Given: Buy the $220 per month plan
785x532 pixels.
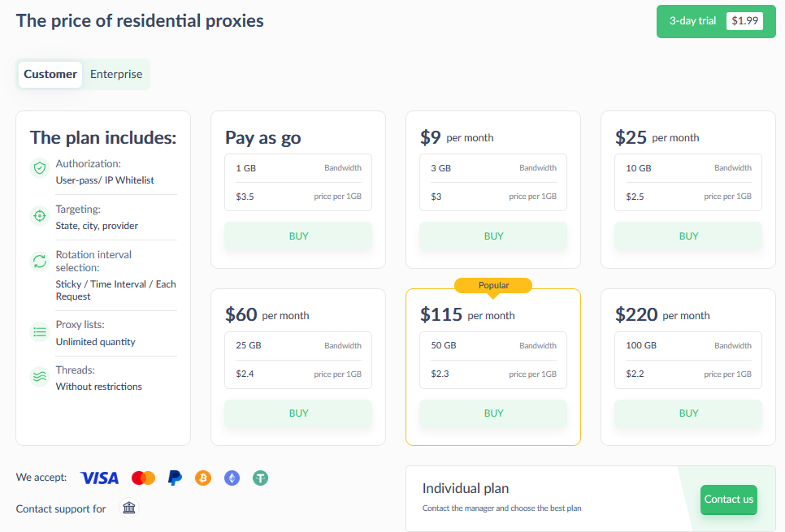Looking at the screenshot, I should pos(688,413).
